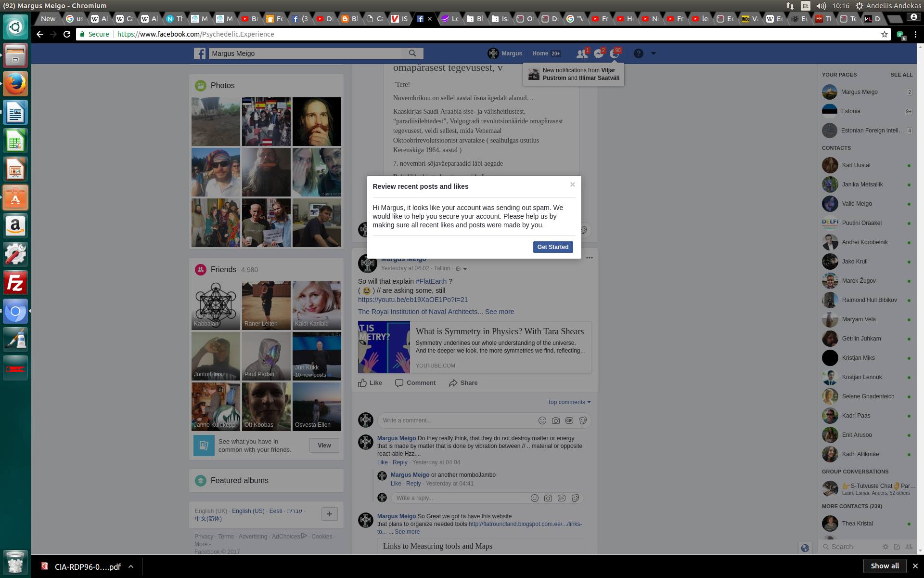Open the post options three-dot menu
This screenshot has height=578, width=924.
click(589, 258)
